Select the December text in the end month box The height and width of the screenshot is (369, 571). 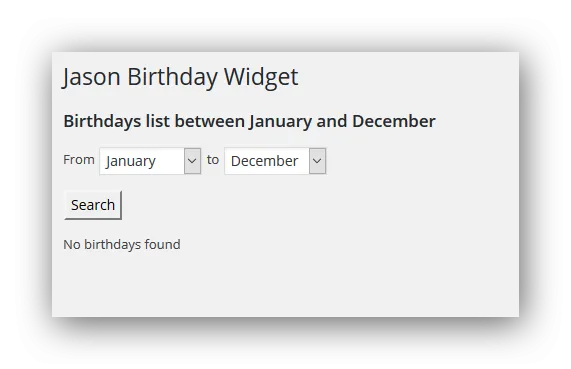264,161
